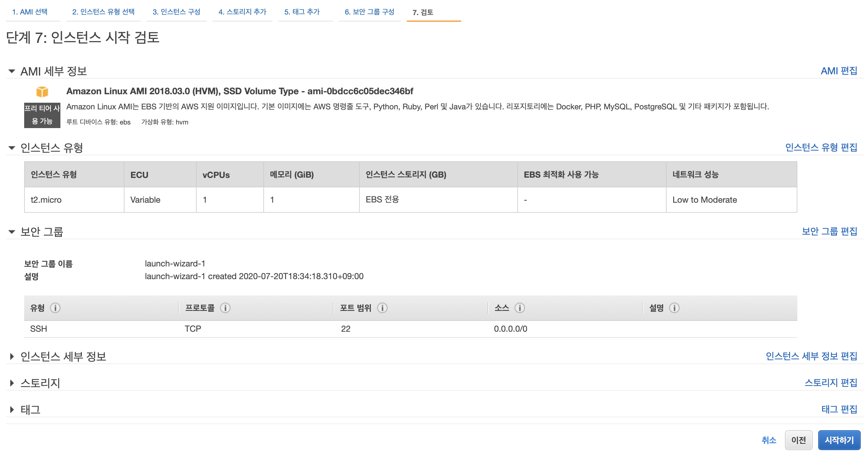Open the AMI 편집 link

839,71
